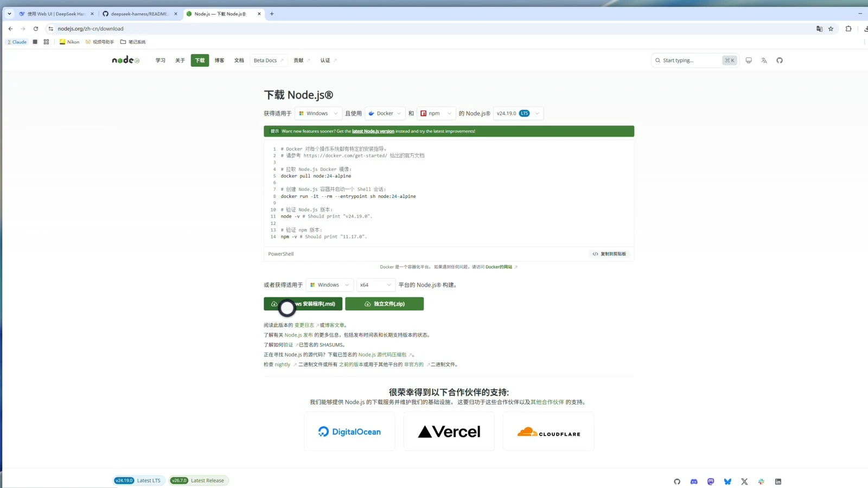
Task: Open a new browser tab with plus
Action: (272, 14)
